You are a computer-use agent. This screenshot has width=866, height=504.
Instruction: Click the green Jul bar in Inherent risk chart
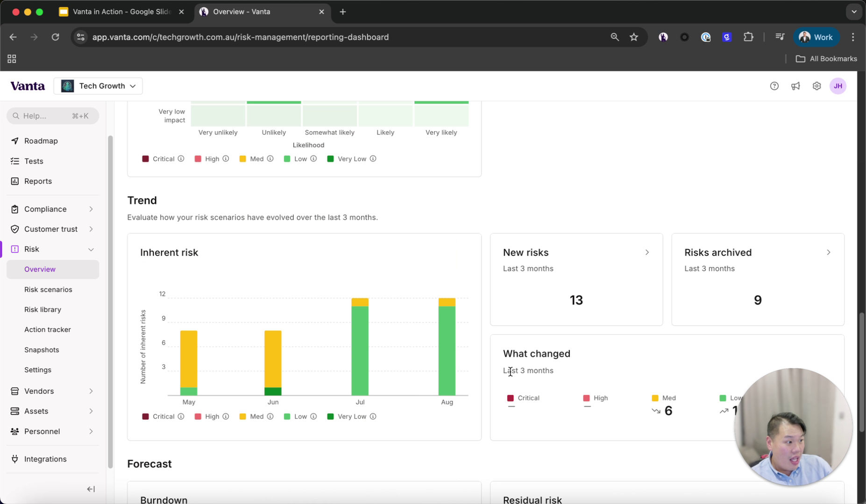pos(360,350)
